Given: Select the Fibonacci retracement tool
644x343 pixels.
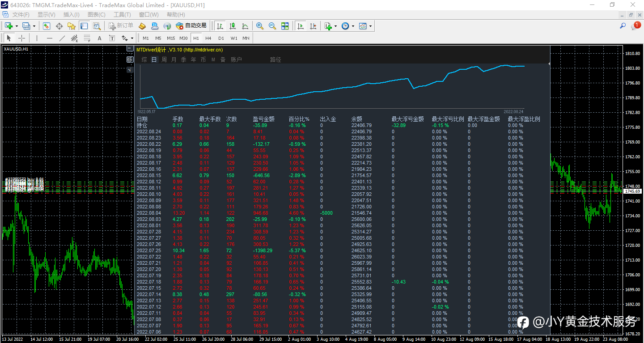Looking at the screenshot, I should click(x=87, y=38).
